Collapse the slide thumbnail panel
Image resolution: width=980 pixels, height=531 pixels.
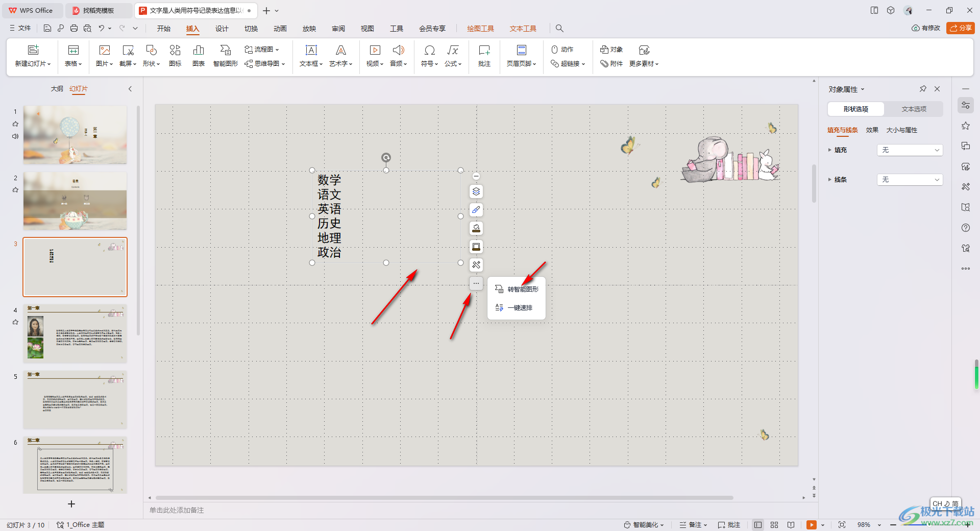tap(130, 89)
